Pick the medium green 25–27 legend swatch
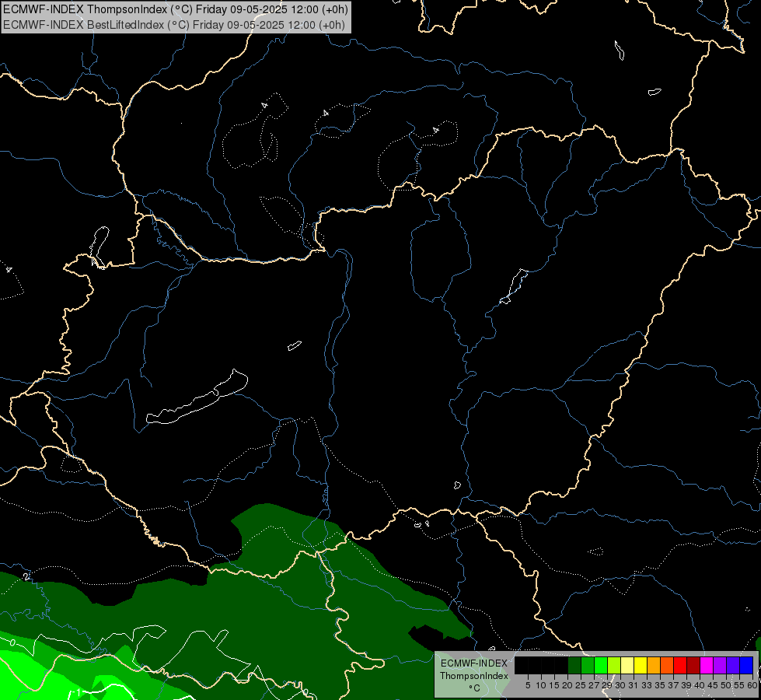The width and height of the screenshot is (761, 700). pyautogui.click(x=588, y=665)
